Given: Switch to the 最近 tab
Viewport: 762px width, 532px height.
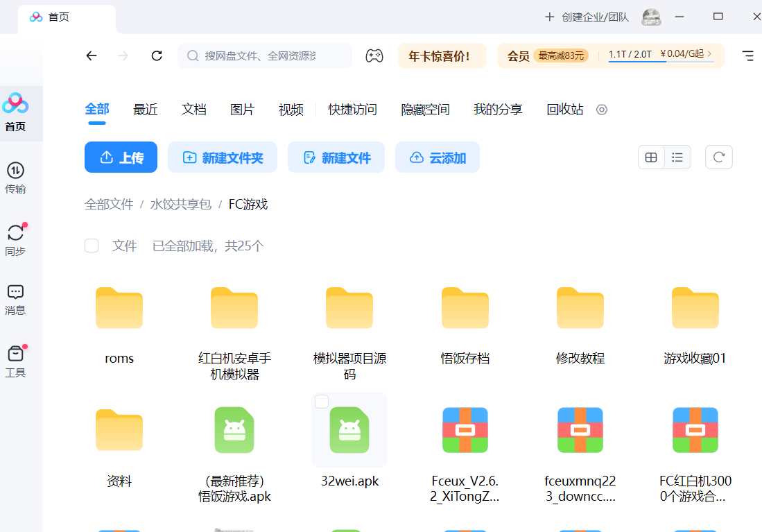Looking at the screenshot, I should (146, 110).
